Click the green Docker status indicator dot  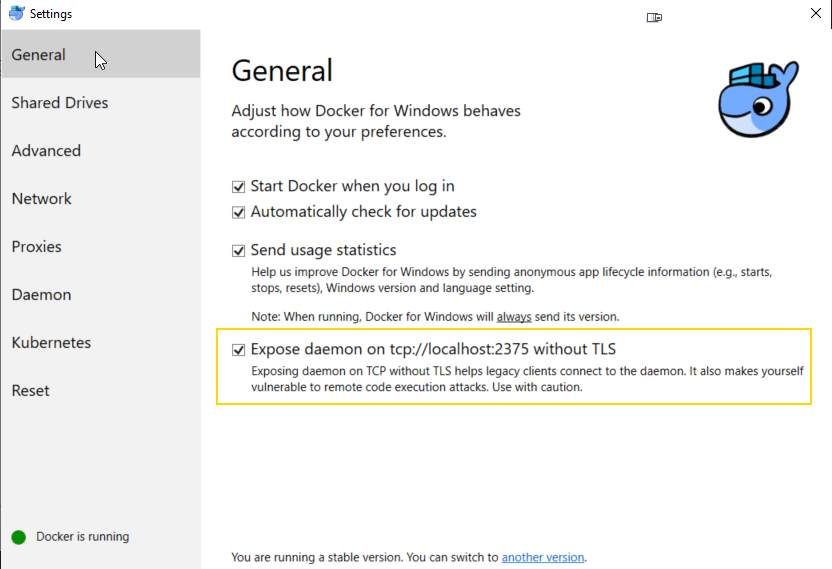18,537
